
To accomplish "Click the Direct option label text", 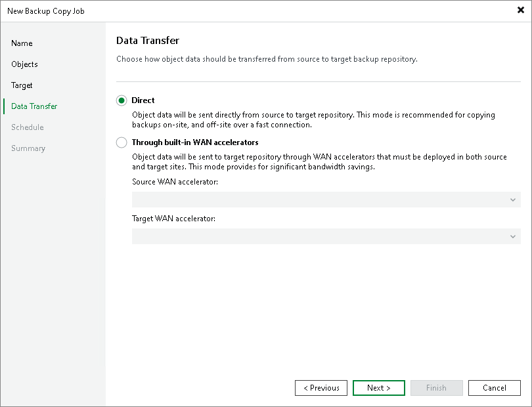I will point(144,100).
